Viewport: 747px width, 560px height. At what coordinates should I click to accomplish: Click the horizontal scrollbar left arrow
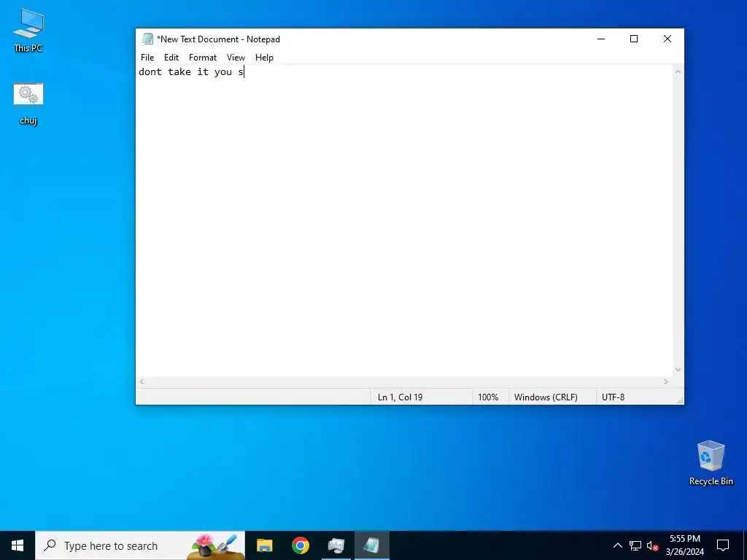pyautogui.click(x=142, y=381)
